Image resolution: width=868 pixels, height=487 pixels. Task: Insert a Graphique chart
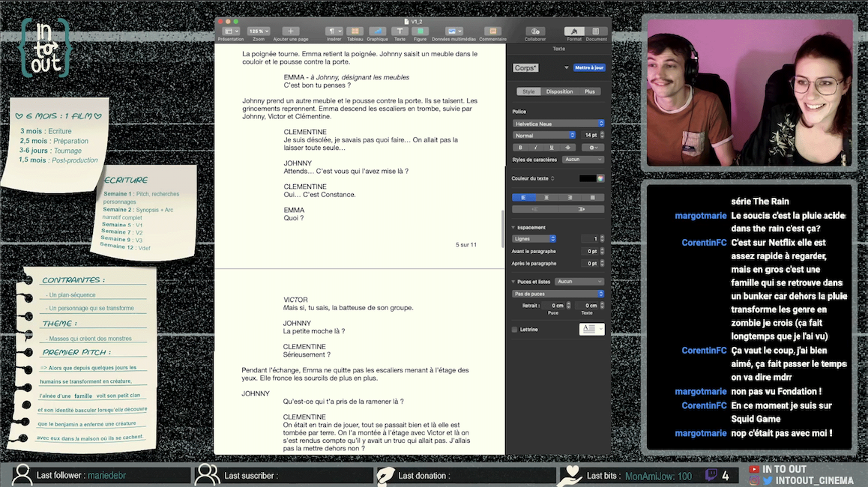pos(377,31)
